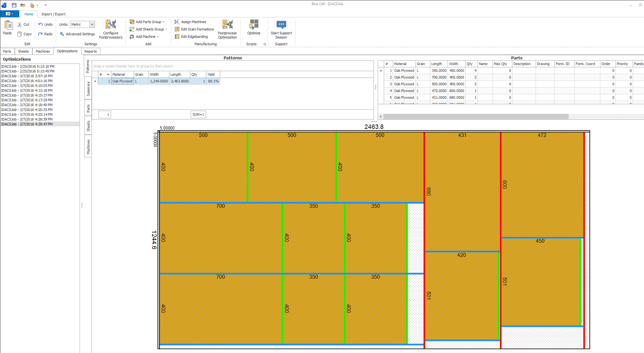Image resolution: width=644 pixels, height=353 pixels.
Task: Undo the last action
Action: click(45, 24)
